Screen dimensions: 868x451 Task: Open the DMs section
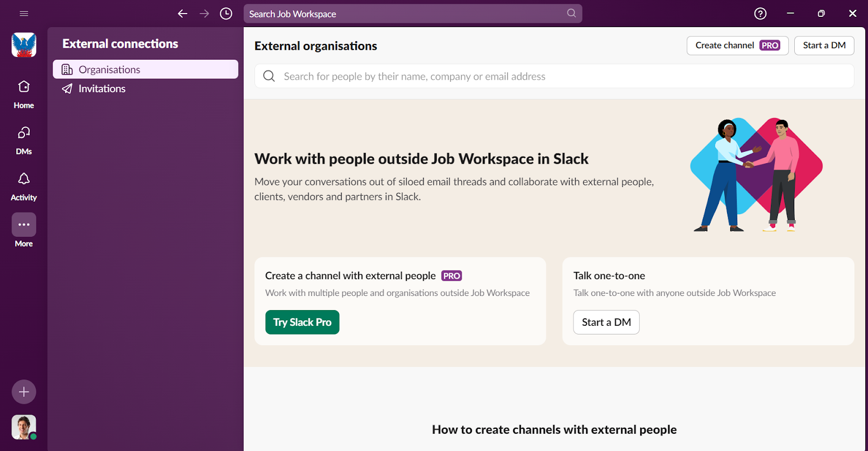[24, 140]
